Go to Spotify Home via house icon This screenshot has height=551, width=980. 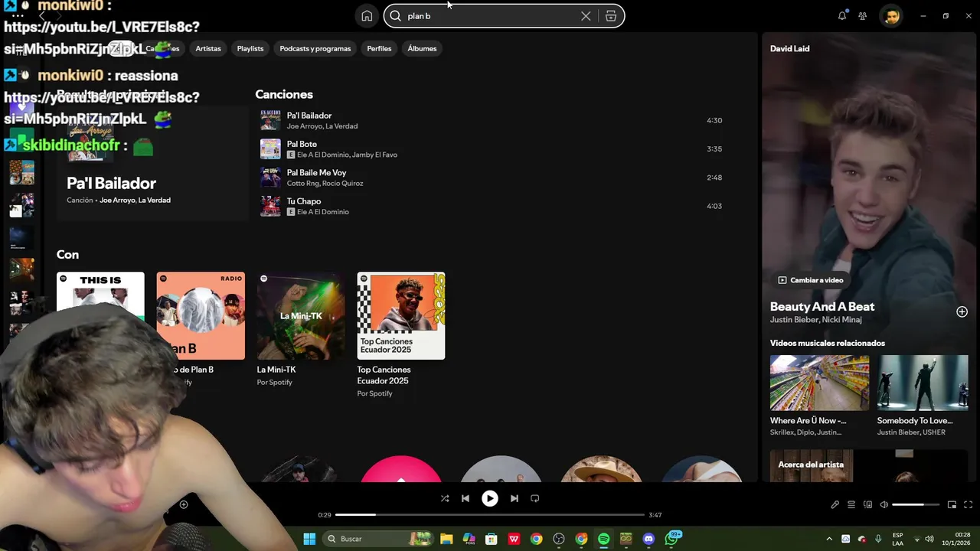pos(367,16)
